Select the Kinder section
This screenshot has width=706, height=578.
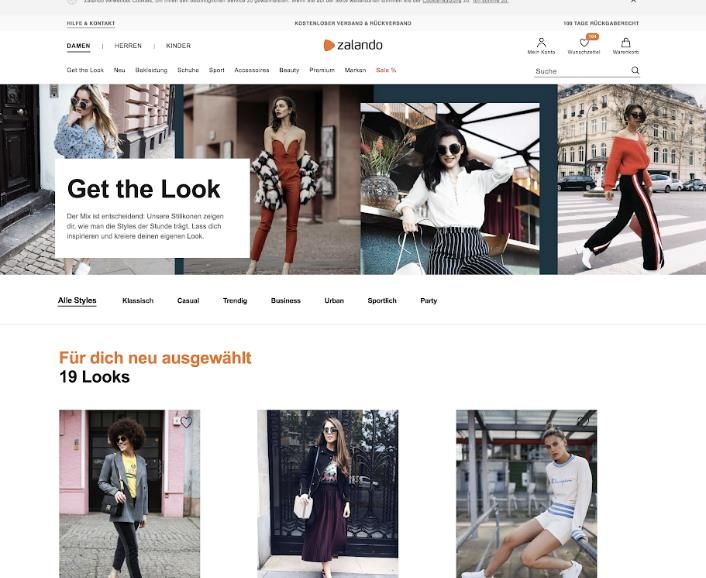pyautogui.click(x=178, y=46)
